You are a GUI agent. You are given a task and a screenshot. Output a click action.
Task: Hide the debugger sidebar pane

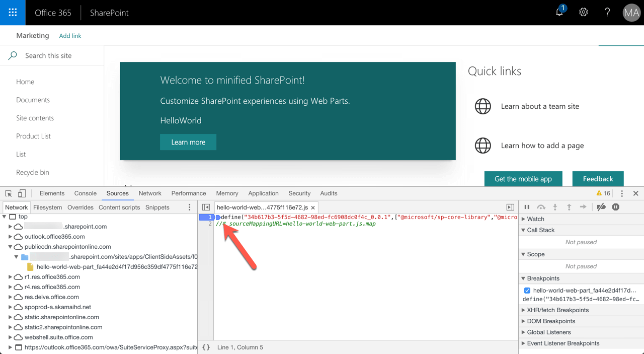click(510, 207)
